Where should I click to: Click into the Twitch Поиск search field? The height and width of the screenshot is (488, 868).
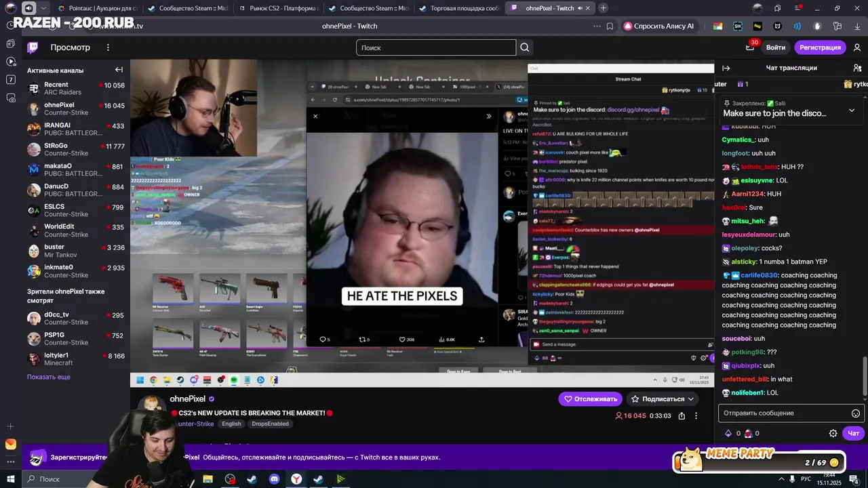pyautogui.click(x=435, y=47)
